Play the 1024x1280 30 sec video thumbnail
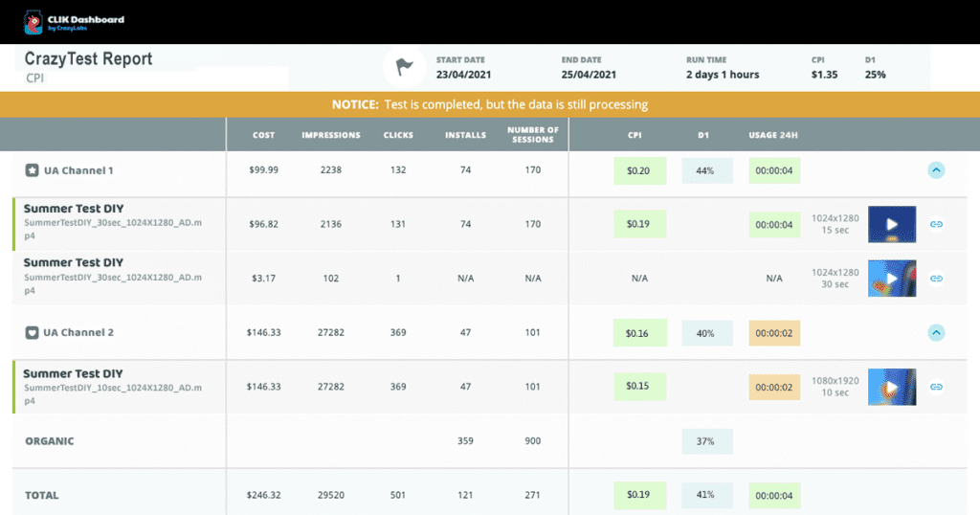The width and height of the screenshot is (980, 515). click(892, 279)
